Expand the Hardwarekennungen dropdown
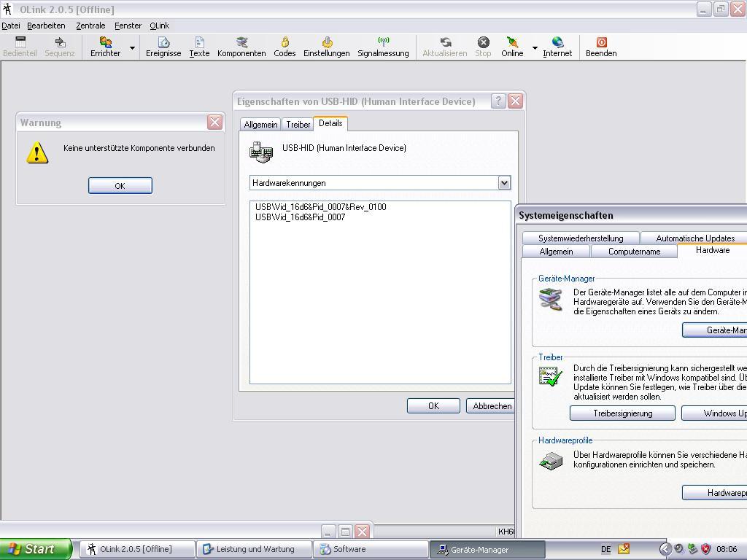Image resolution: width=747 pixels, height=560 pixels. pos(504,183)
